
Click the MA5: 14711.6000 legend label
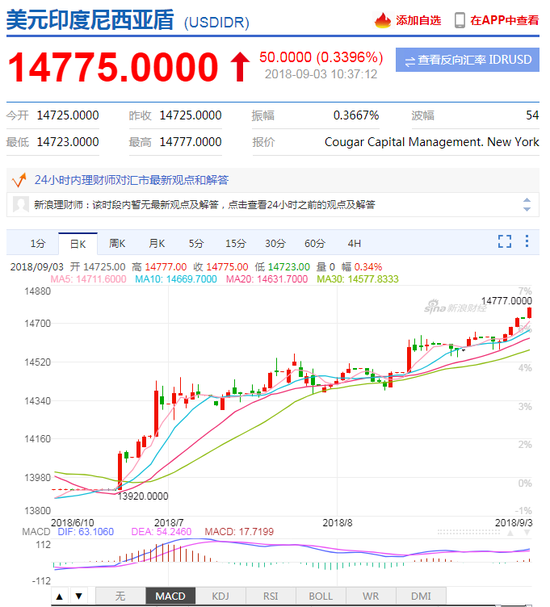coord(88,279)
